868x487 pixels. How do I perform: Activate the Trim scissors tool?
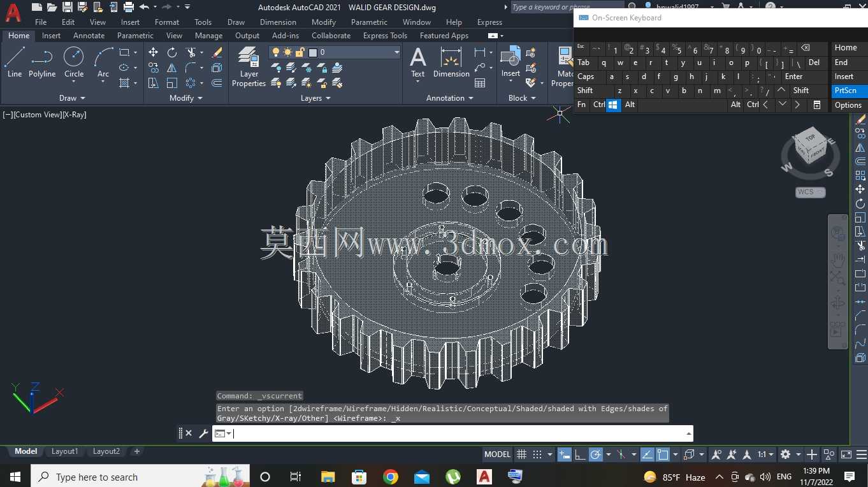tap(191, 52)
